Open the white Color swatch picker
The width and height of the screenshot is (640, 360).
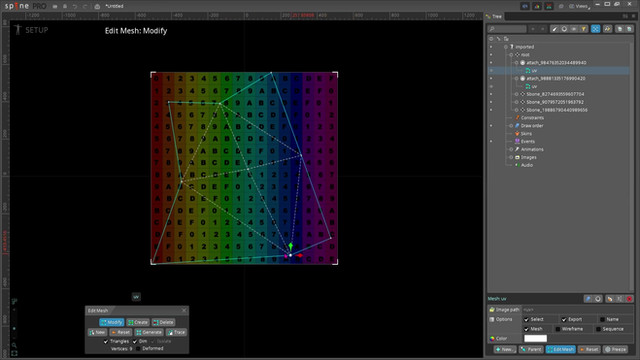tap(536, 338)
